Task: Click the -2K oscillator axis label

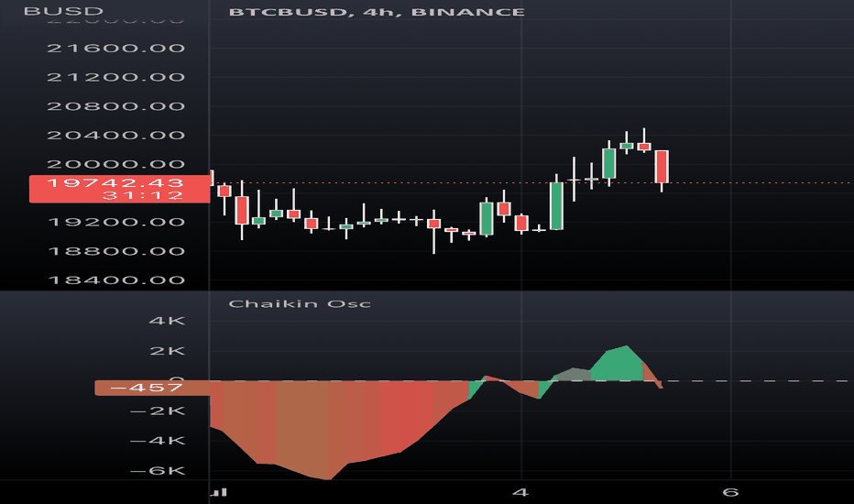Action: point(158,411)
